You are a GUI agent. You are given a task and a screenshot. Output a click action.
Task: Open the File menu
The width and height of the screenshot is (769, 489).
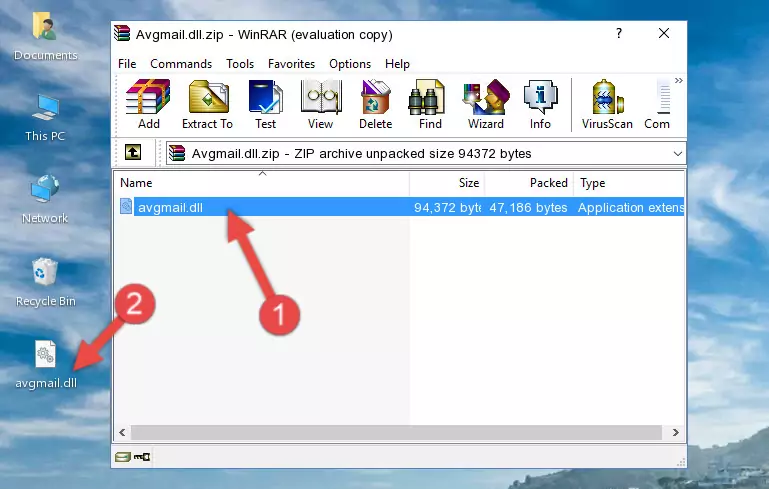[x=127, y=64]
